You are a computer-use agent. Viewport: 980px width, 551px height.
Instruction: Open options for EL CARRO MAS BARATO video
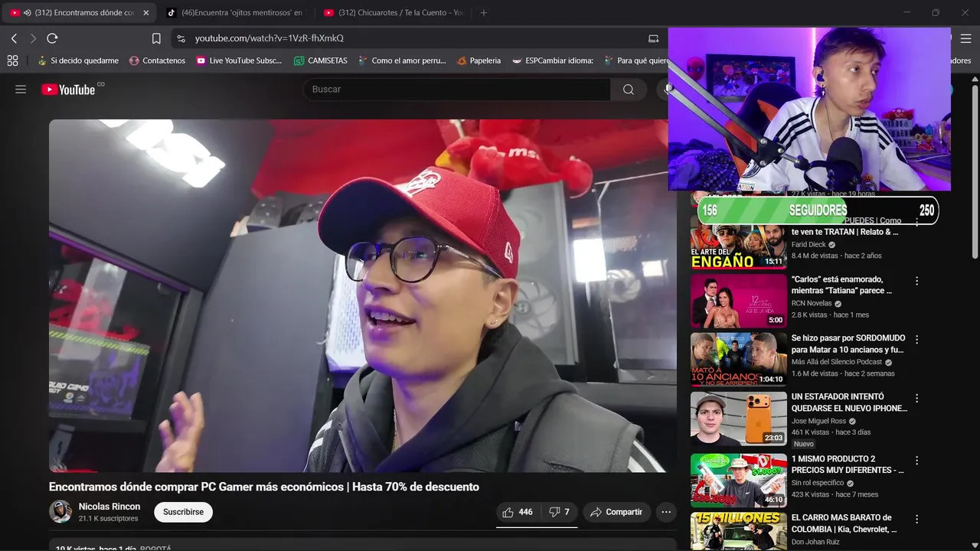[916, 519]
